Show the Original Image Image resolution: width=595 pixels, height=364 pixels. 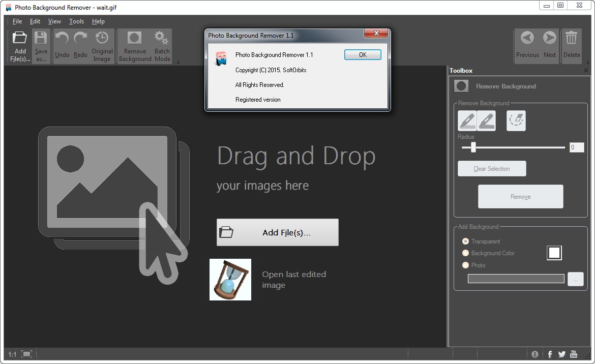pyautogui.click(x=102, y=46)
